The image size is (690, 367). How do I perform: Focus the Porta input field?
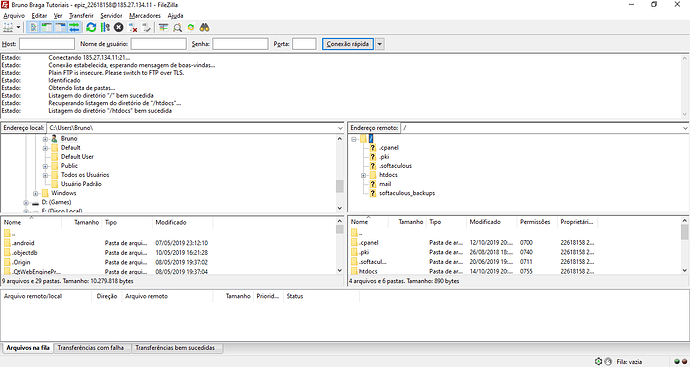click(x=304, y=44)
